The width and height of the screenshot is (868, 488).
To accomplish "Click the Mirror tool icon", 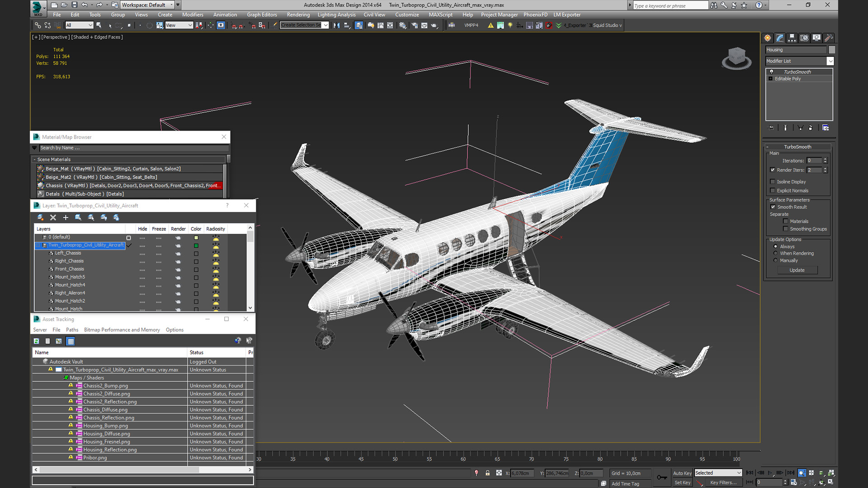I will click(x=336, y=25).
